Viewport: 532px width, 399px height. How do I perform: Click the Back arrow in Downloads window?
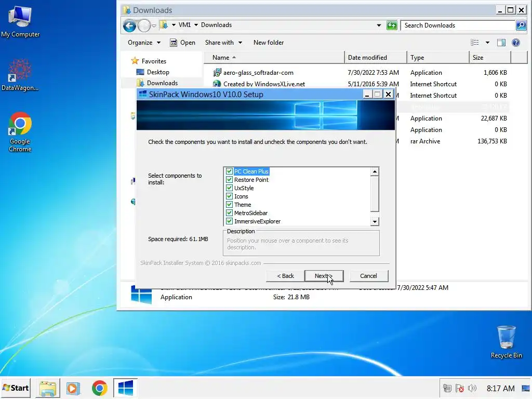click(x=129, y=25)
